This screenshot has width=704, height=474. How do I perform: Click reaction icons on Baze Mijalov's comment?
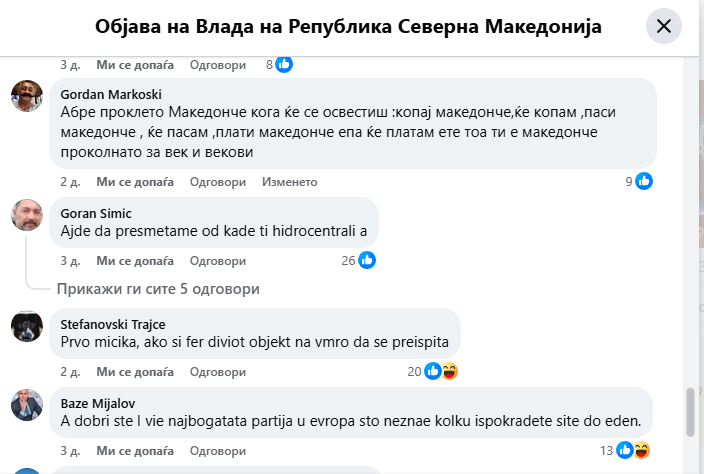point(634,450)
